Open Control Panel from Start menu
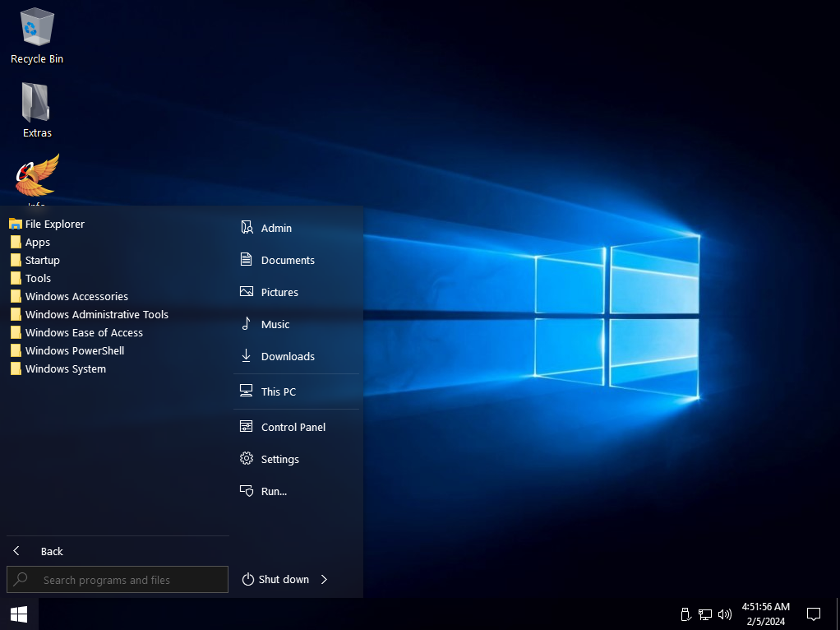The width and height of the screenshot is (840, 630). [293, 427]
